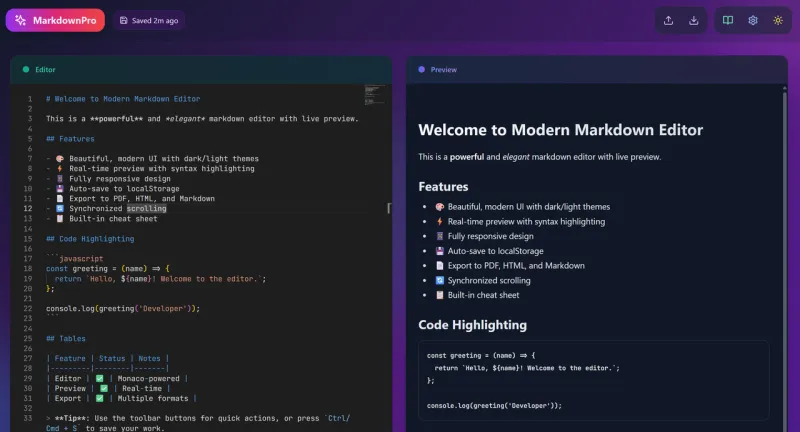This screenshot has width=800, height=432.
Task: Click the '```javascript' fence line in the editor
Action: point(74,259)
